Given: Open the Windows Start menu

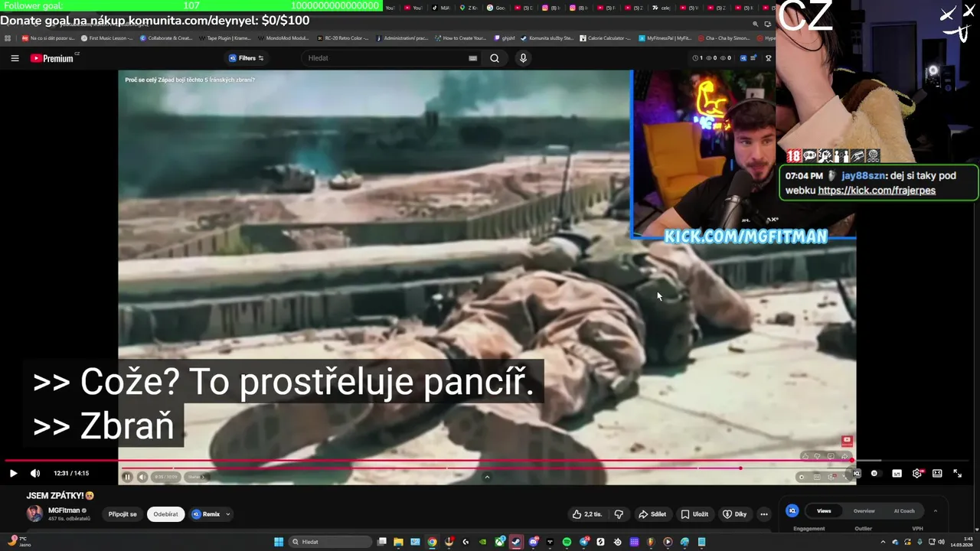Looking at the screenshot, I should pyautogui.click(x=279, y=542).
